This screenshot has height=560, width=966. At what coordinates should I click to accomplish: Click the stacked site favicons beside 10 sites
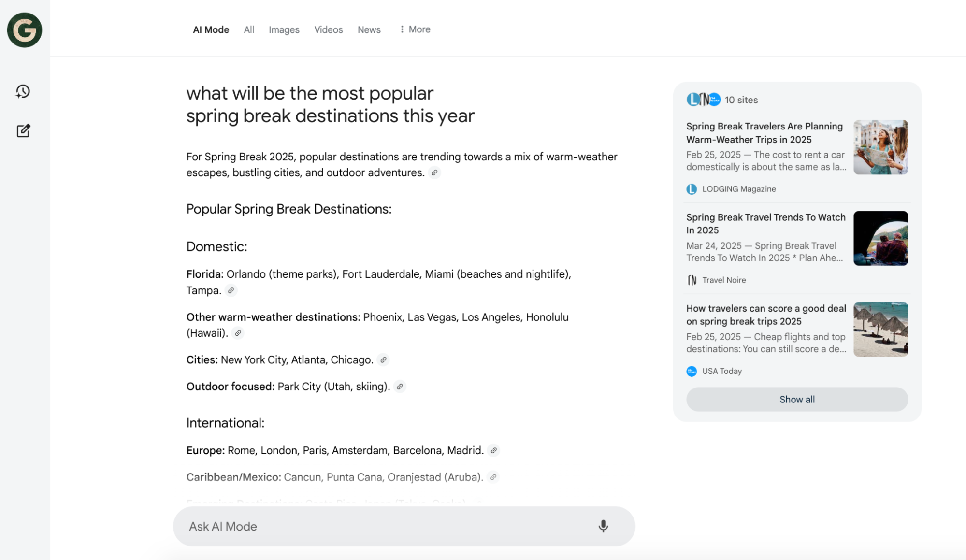704,100
